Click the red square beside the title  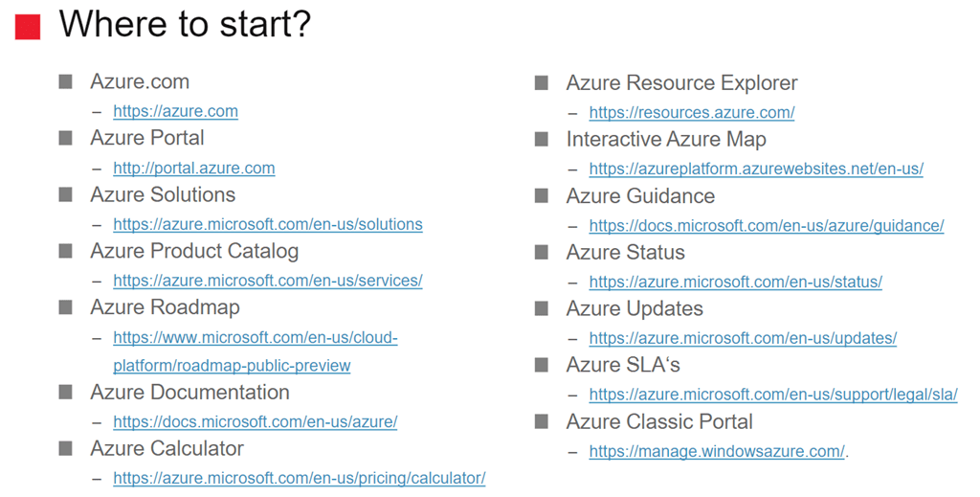(x=28, y=27)
